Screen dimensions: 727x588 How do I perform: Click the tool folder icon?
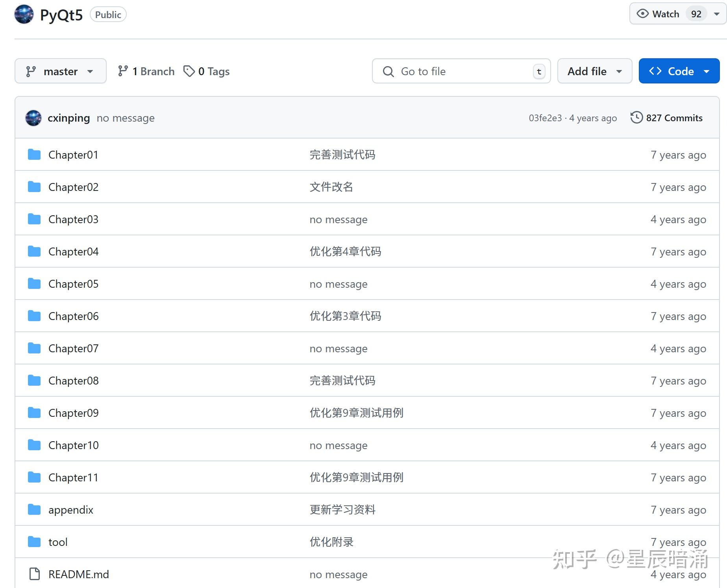[x=34, y=542]
